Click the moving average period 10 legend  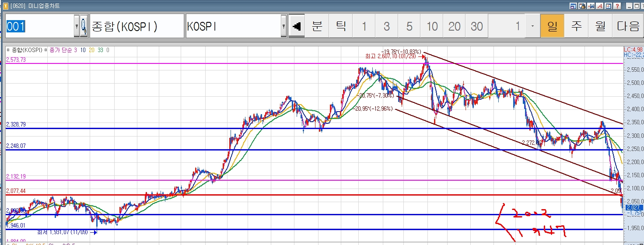(x=83, y=50)
